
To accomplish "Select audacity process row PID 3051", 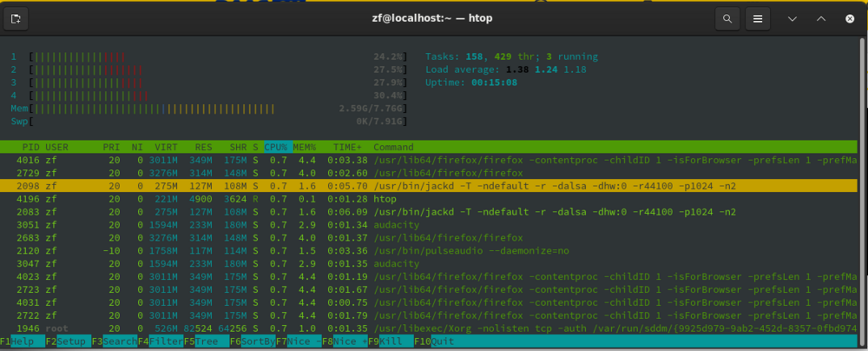I will click(431, 224).
